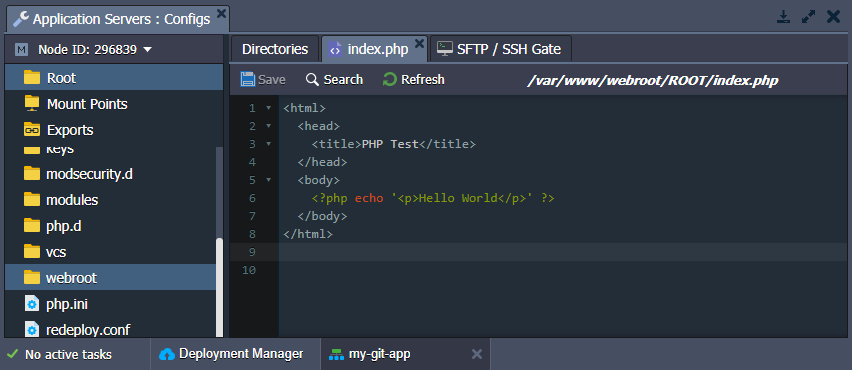Click the Refresh button
Screen dimensions: 852x370
[414, 80]
